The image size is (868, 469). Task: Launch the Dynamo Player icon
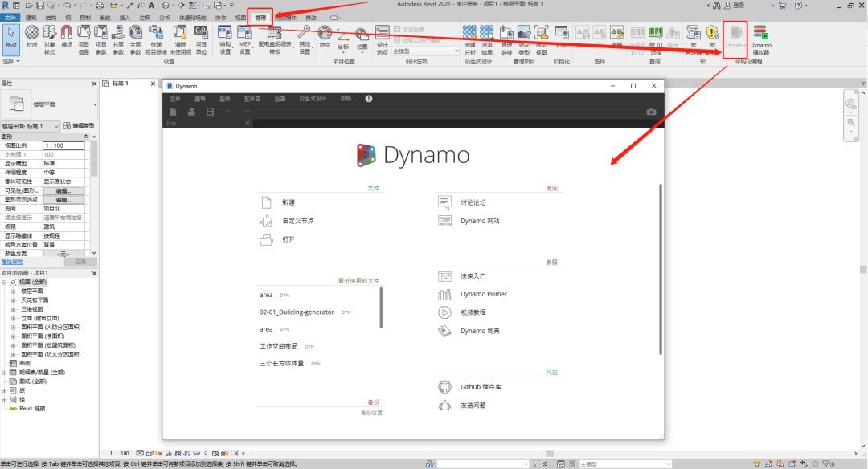coord(760,40)
